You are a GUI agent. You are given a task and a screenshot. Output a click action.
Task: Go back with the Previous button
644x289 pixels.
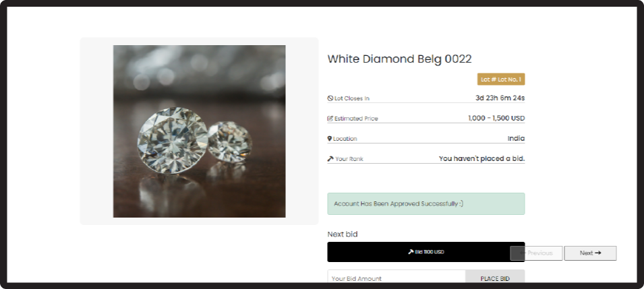[x=537, y=253]
